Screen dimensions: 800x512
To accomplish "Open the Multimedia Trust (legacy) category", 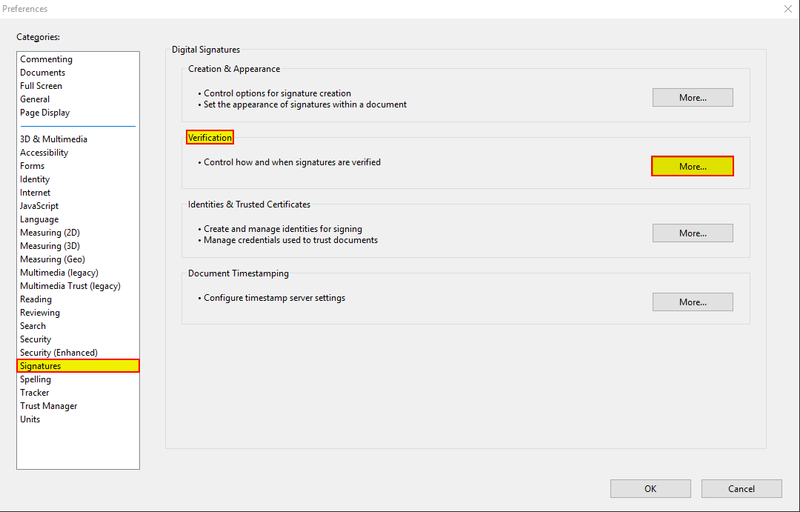I will pos(70,286).
